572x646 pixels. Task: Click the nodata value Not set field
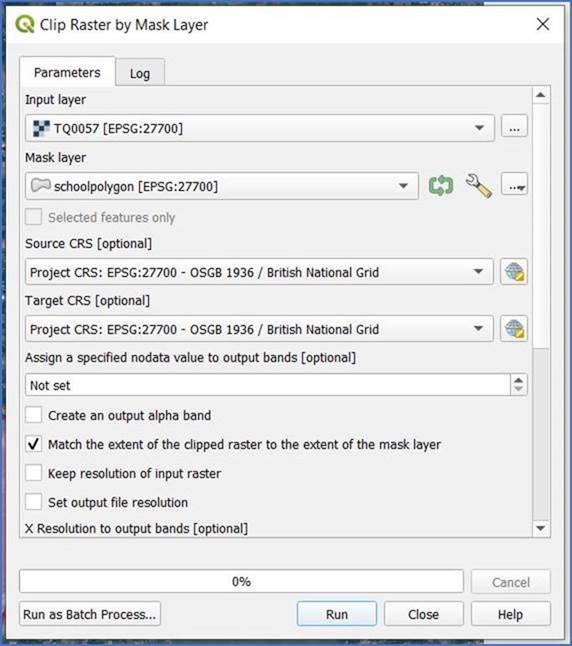click(268, 385)
